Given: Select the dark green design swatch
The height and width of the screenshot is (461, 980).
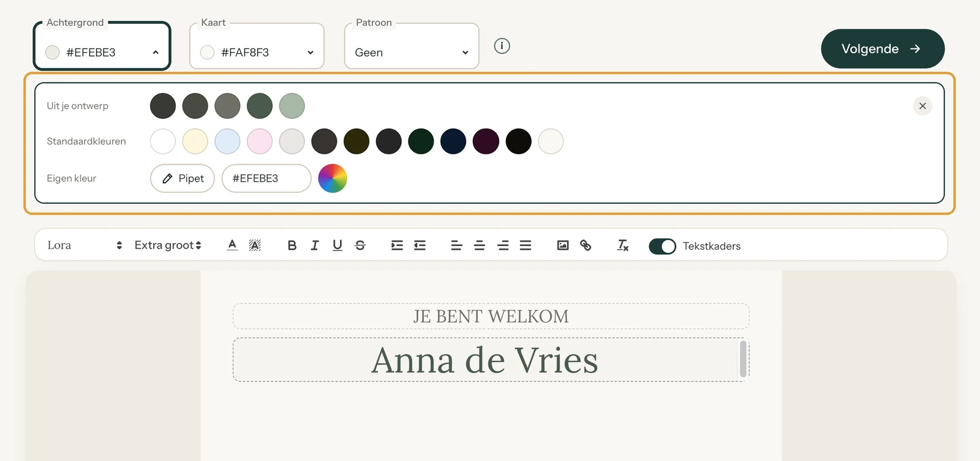Looking at the screenshot, I should click(x=260, y=106).
